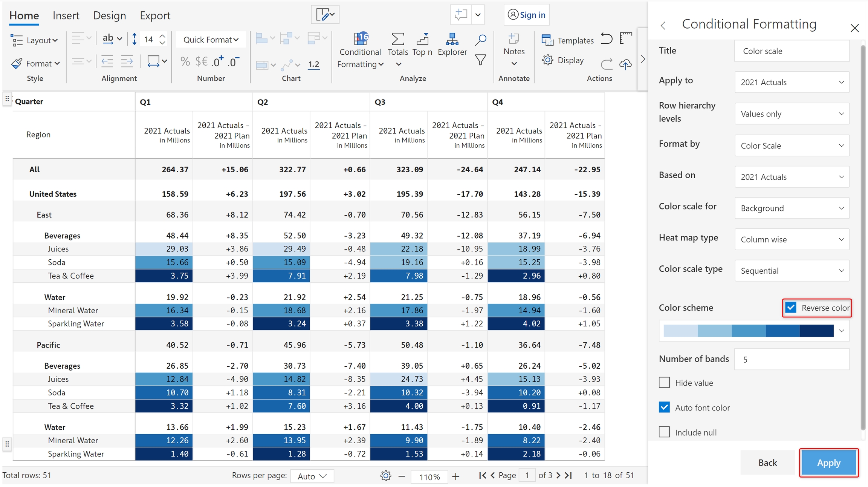Click the Totals sigma icon
Screen dimensions: 868x487
(x=398, y=39)
